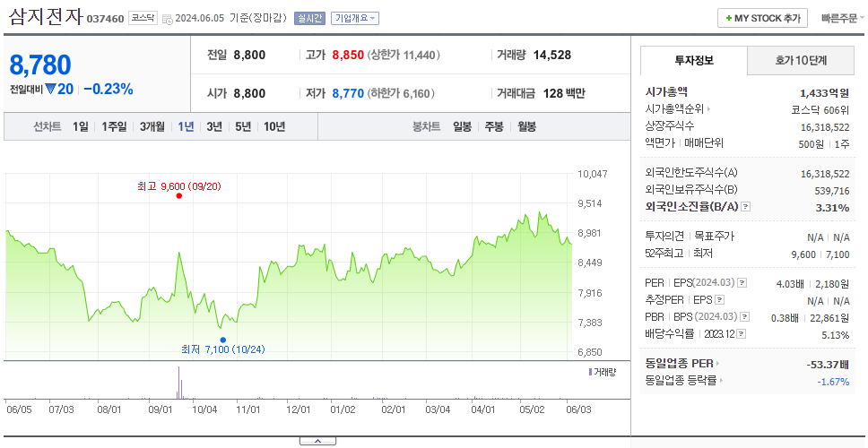Click the blue 최저 7,100 marker dot on chart
Viewport: 868px width, 448px height.
[223, 340]
